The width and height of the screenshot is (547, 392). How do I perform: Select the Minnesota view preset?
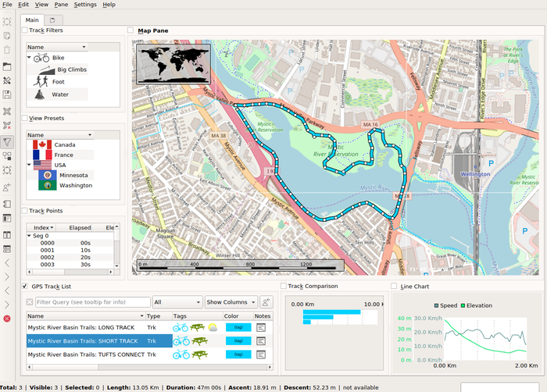click(x=75, y=175)
